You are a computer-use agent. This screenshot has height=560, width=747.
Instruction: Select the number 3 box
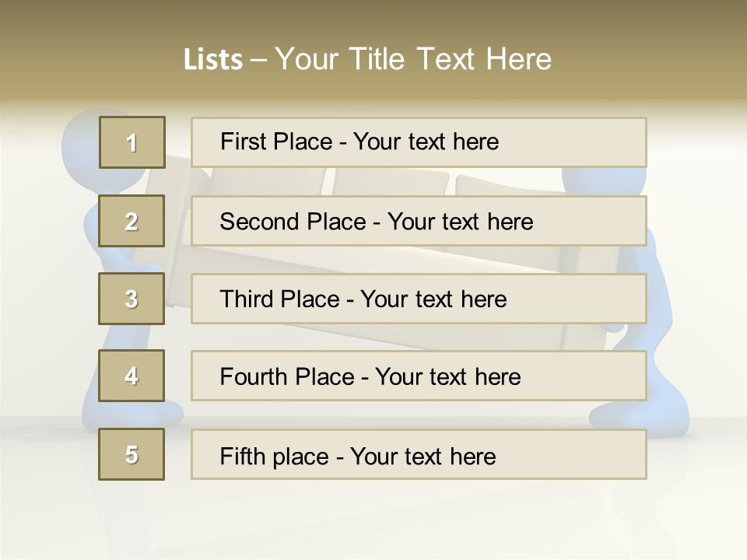(x=132, y=299)
